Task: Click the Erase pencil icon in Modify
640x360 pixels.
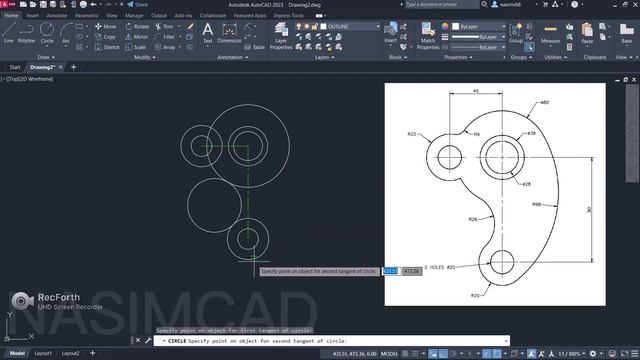Action: point(190,26)
